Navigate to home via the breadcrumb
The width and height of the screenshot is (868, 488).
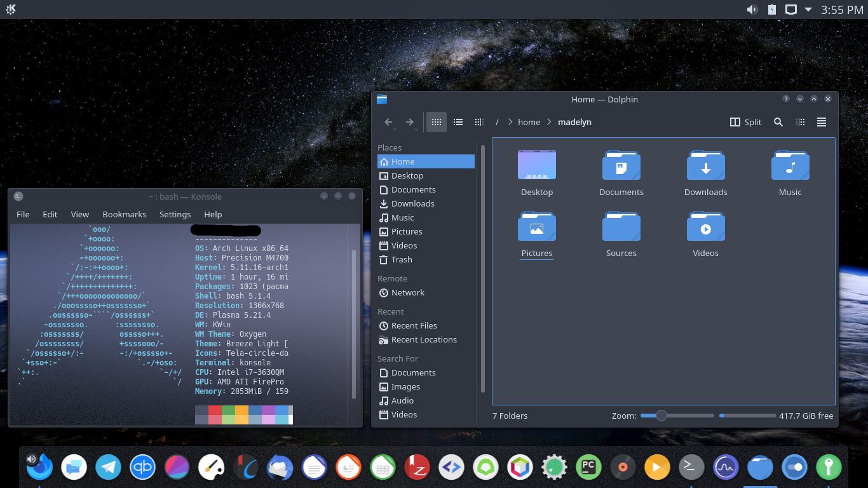(529, 122)
